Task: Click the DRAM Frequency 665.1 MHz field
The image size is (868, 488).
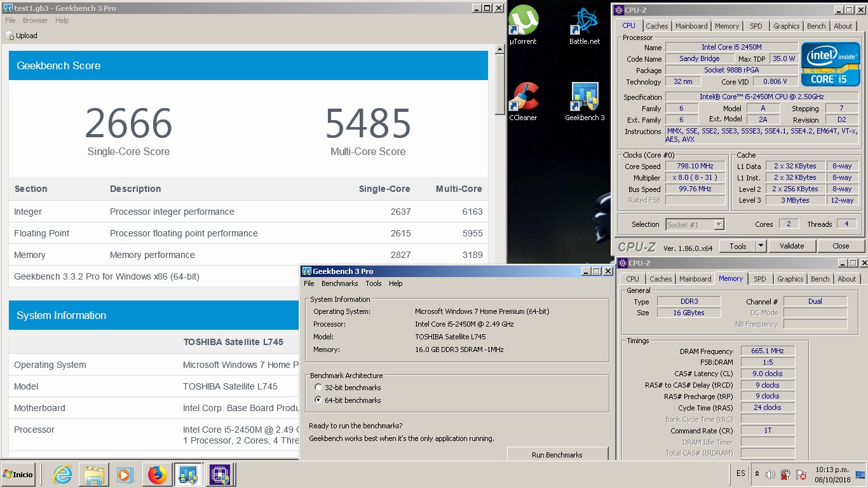Action: point(768,351)
